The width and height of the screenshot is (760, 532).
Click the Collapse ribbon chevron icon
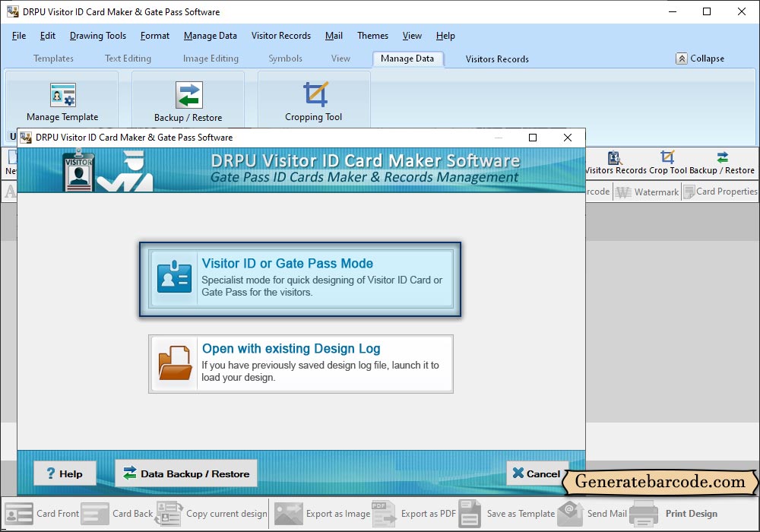682,59
